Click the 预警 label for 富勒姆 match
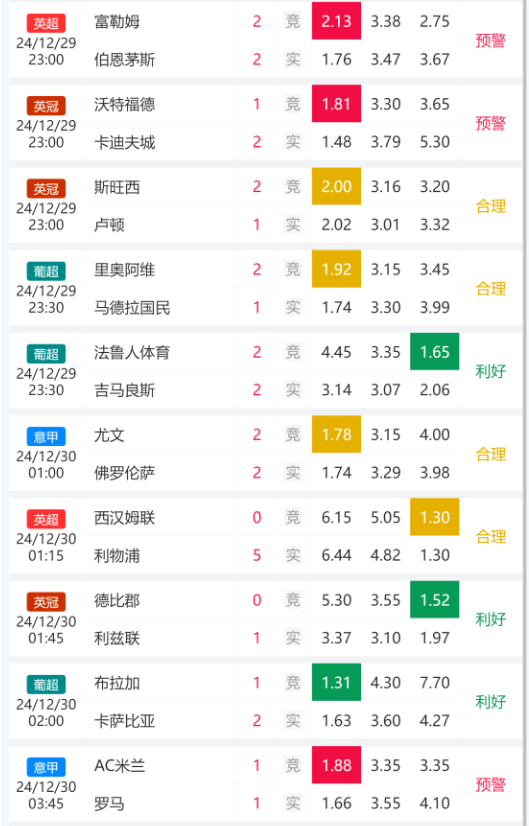 (491, 40)
